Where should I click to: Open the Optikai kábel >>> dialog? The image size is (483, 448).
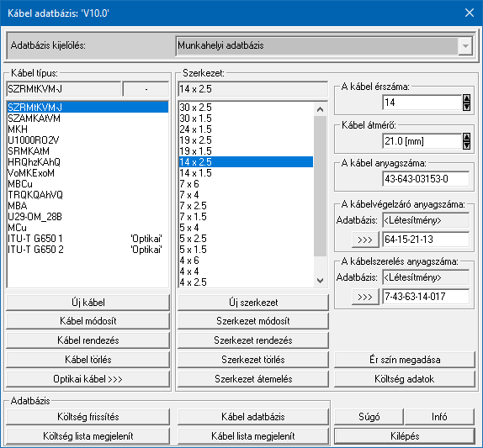[88, 379]
